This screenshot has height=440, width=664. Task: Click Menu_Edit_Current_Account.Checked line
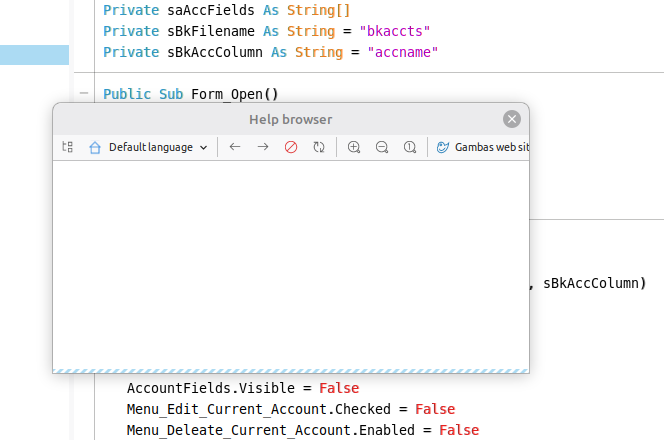tap(291, 409)
